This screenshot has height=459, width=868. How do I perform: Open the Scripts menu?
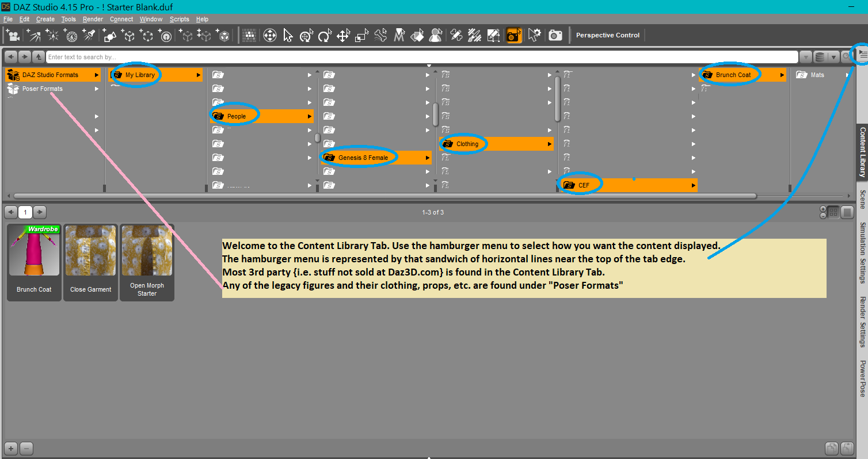[x=180, y=19]
